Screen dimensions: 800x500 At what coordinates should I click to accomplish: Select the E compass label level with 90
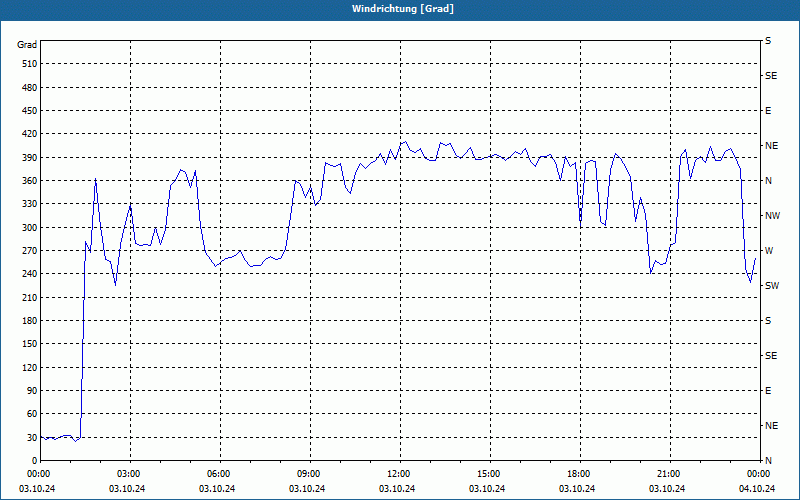pyautogui.click(x=768, y=391)
